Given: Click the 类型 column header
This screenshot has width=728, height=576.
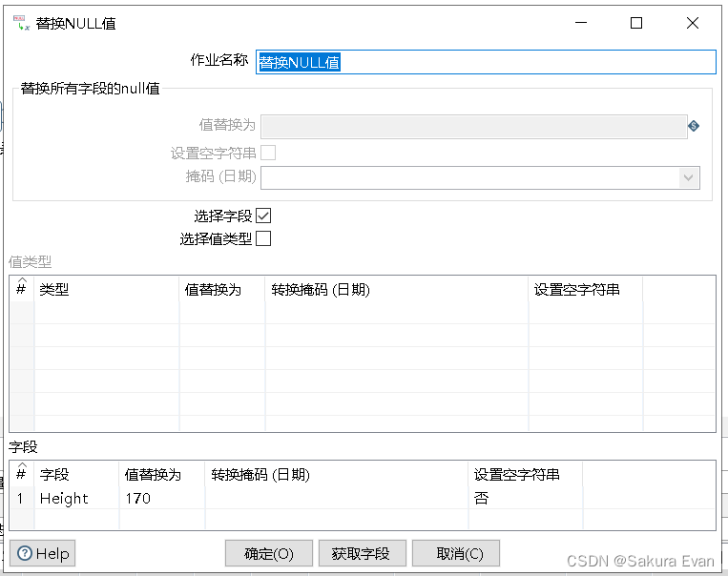Looking at the screenshot, I should coord(106,290).
